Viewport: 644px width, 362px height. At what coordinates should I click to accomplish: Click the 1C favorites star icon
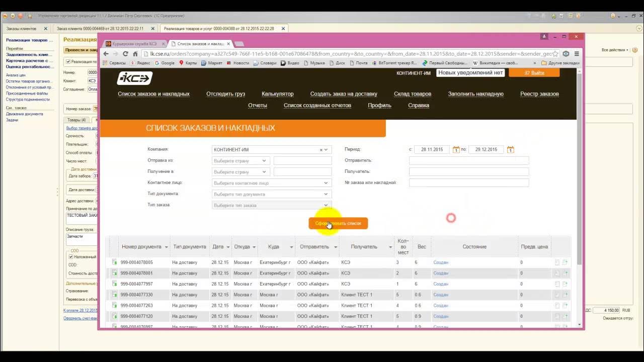[x=30, y=16]
